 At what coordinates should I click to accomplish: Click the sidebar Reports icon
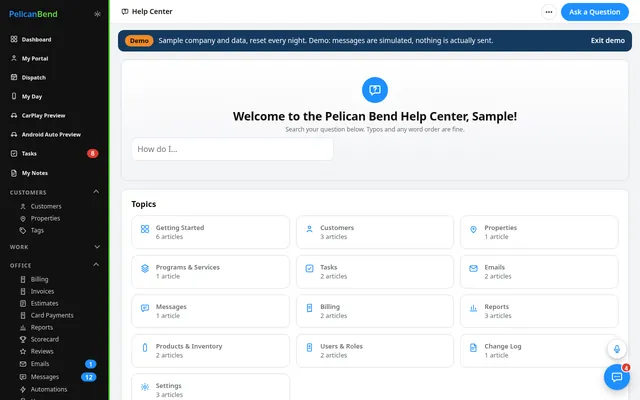(x=23, y=327)
